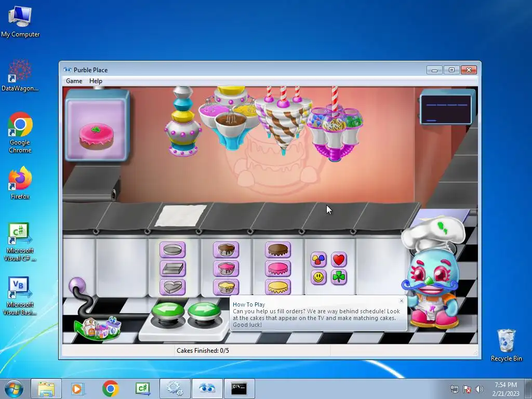This screenshot has height=399, width=532.
Task: Choose the vanilla yellow batter button
Action: 226,287
